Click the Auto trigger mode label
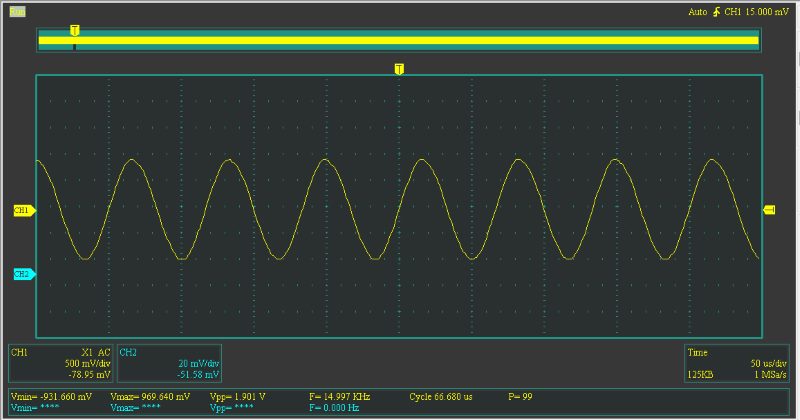800x420 pixels. coord(697,12)
